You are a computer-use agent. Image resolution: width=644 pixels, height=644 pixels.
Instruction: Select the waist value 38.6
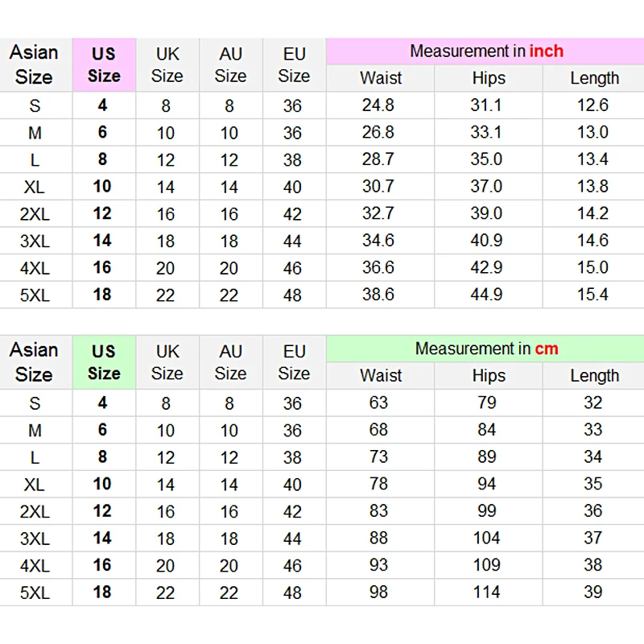(x=378, y=295)
